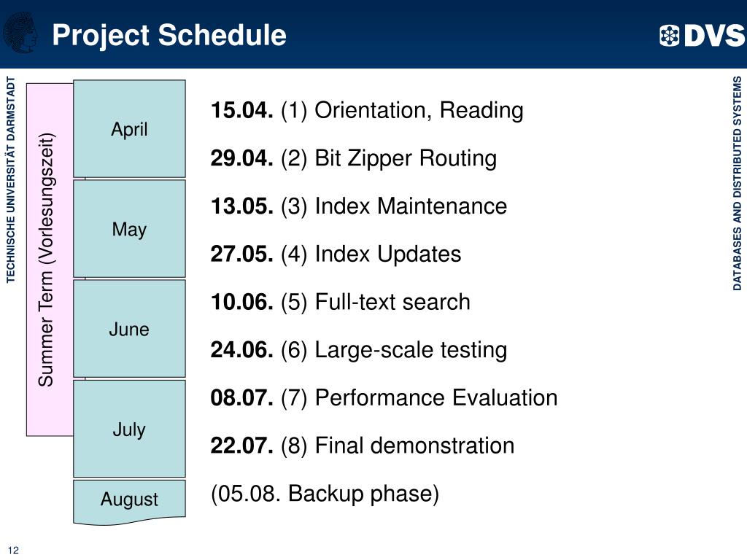This screenshot has height=560, width=747.
Task: Click the 15.04. Orientation, Reading entry
Action: tap(367, 110)
